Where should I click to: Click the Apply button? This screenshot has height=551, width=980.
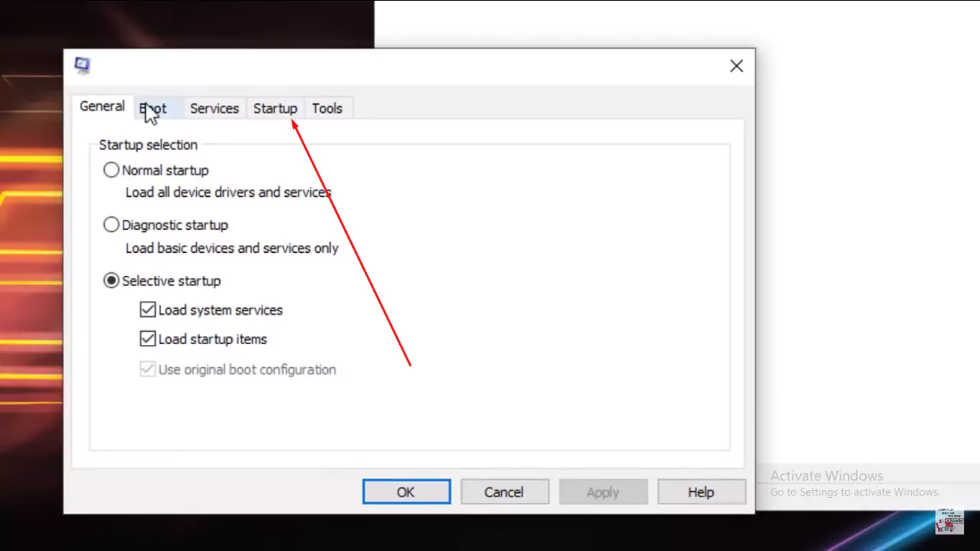[603, 492]
